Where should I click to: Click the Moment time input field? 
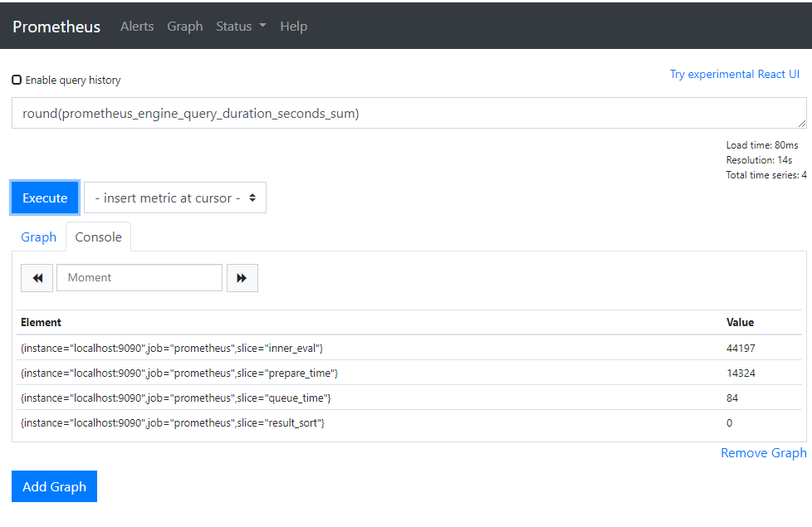pos(139,278)
